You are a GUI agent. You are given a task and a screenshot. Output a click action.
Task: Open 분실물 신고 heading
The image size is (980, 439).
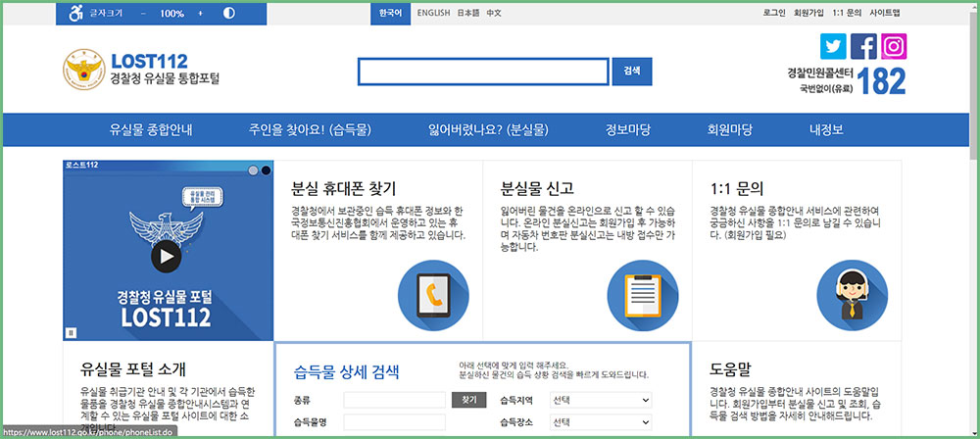[537, 189]
